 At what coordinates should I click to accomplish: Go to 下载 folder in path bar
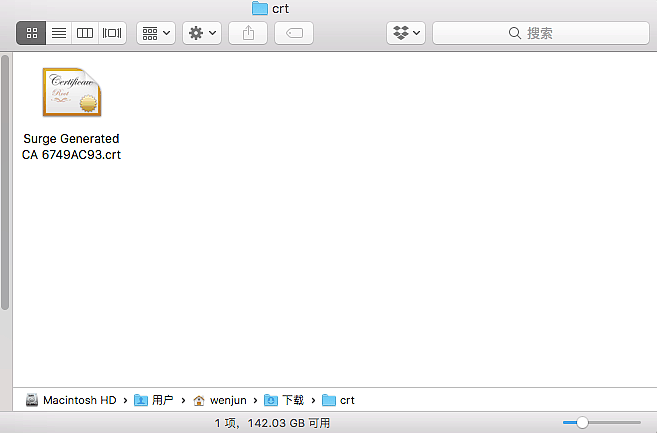tap(285, 400)
